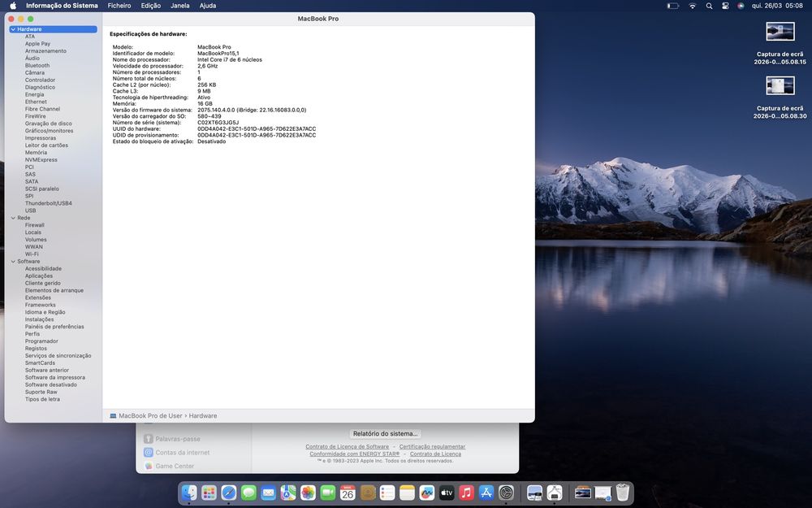Select serial number C02XT6G3JG5J text
The width and height of the screenshot is (812, 508).
[x=218, y=123]
